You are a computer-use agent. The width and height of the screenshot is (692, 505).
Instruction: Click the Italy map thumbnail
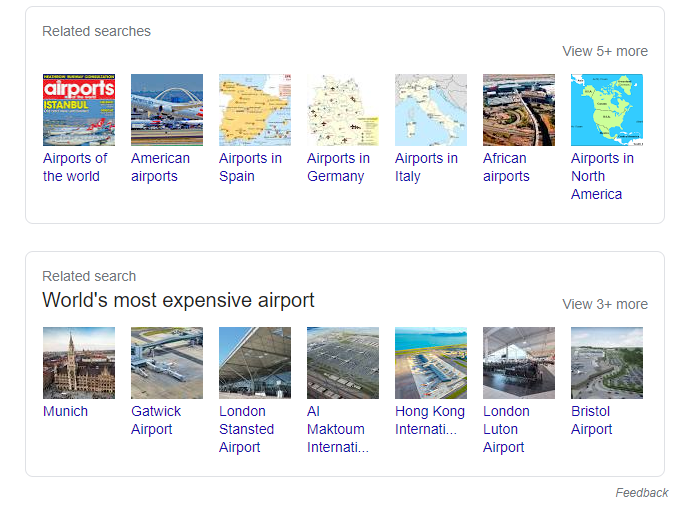431,110
